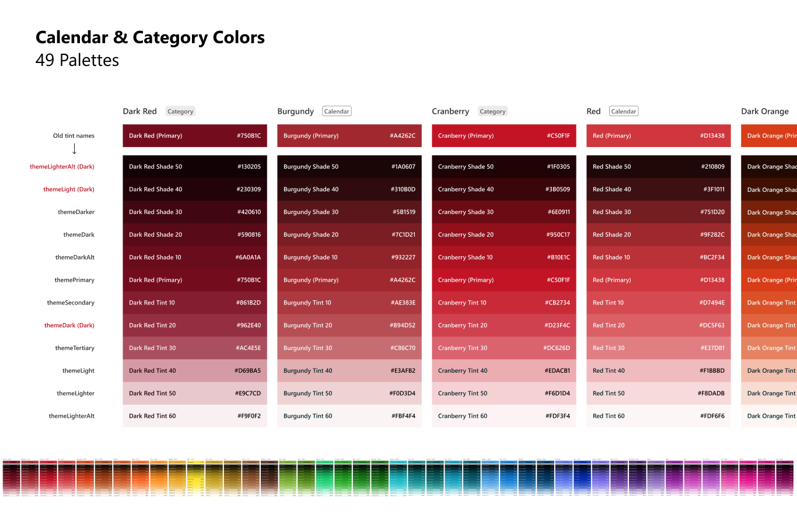This screenshot has height=532, width=797.
Task: Open the last pink palette thumbnail in strip
Action: point(784,478)
